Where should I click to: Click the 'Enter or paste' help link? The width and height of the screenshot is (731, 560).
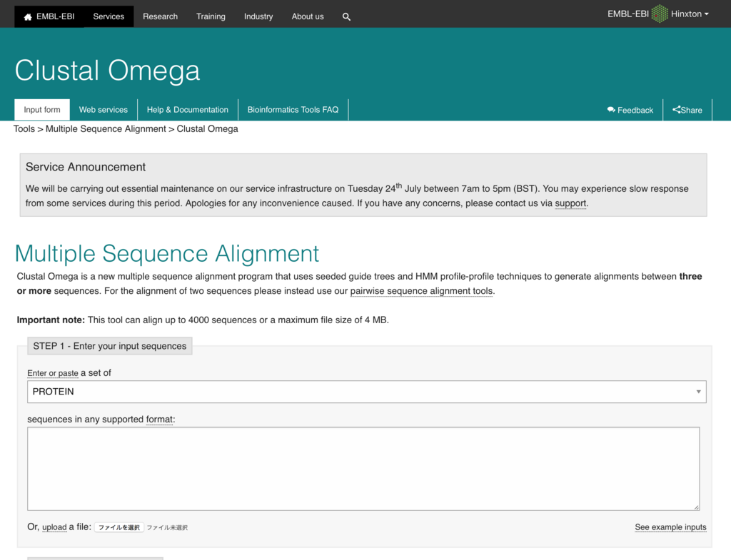point(53,373)
